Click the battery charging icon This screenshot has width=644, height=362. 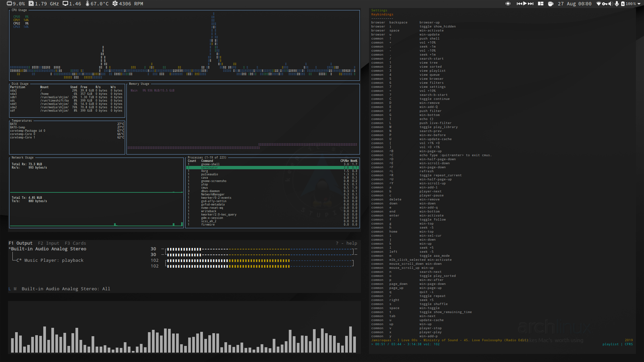pyautogui.click(x=623, y=4)
